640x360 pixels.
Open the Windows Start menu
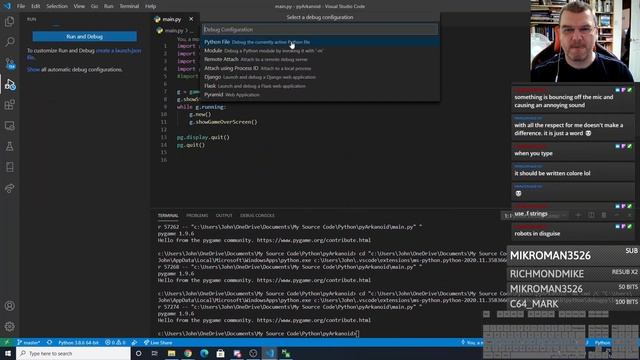pyautogui.click(x=8, y=353)
